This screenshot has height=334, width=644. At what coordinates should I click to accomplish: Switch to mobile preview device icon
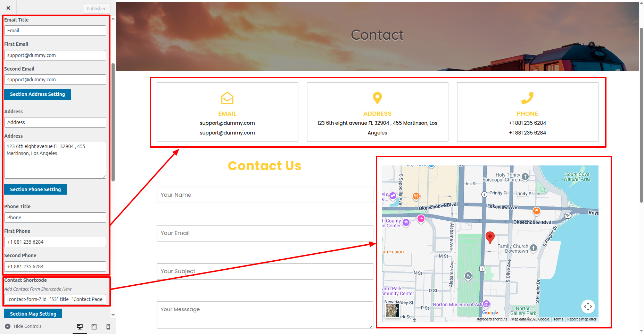pyautogui.click(x=108, y=326)
